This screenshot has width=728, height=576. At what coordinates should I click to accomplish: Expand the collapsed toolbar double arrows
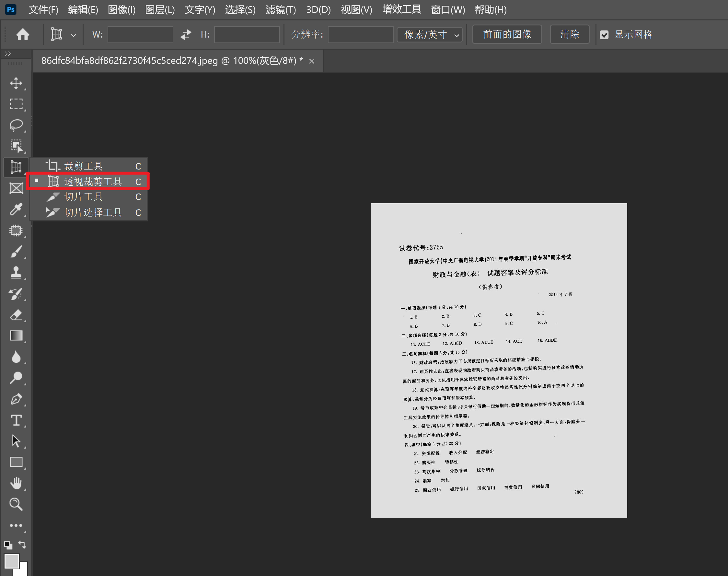pos(8,53)
